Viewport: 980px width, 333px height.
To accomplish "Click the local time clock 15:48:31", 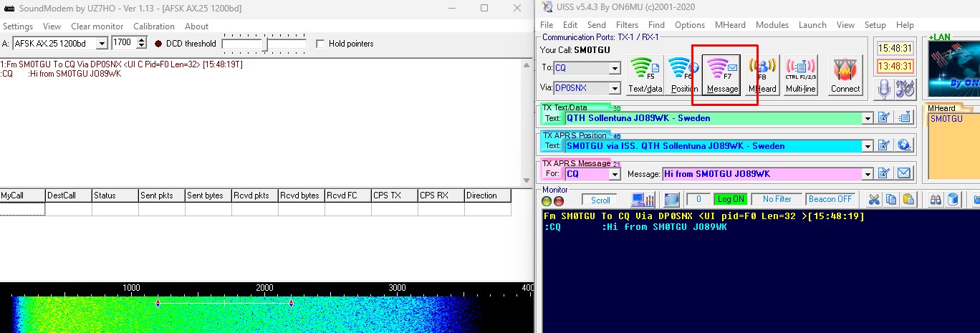I will [x=896, y=49].
